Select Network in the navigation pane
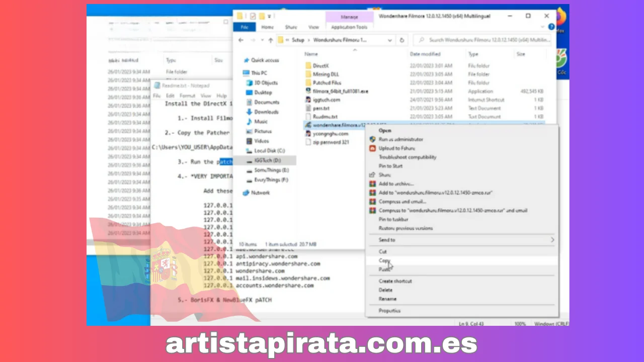Viewport: 644px width, 362px height. point(260,193)
